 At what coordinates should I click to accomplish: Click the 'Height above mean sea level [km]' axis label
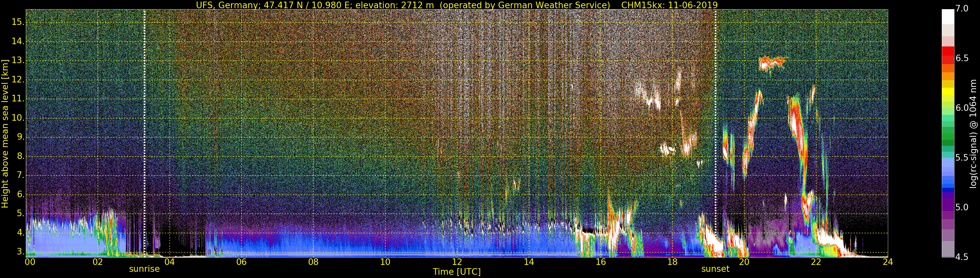pyautogui.click(x=5, y=133)
